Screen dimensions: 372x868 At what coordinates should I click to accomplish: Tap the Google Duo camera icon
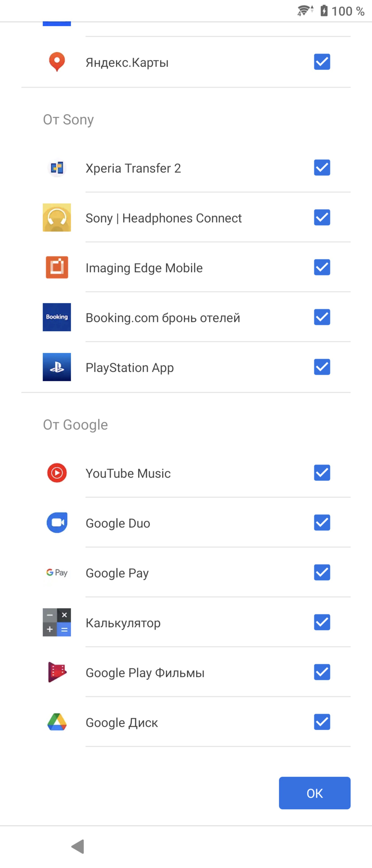point(57,523)
